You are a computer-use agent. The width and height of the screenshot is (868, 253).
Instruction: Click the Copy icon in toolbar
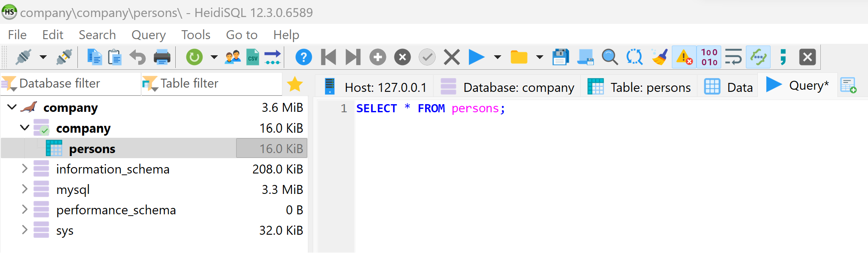tap(94, 57)
